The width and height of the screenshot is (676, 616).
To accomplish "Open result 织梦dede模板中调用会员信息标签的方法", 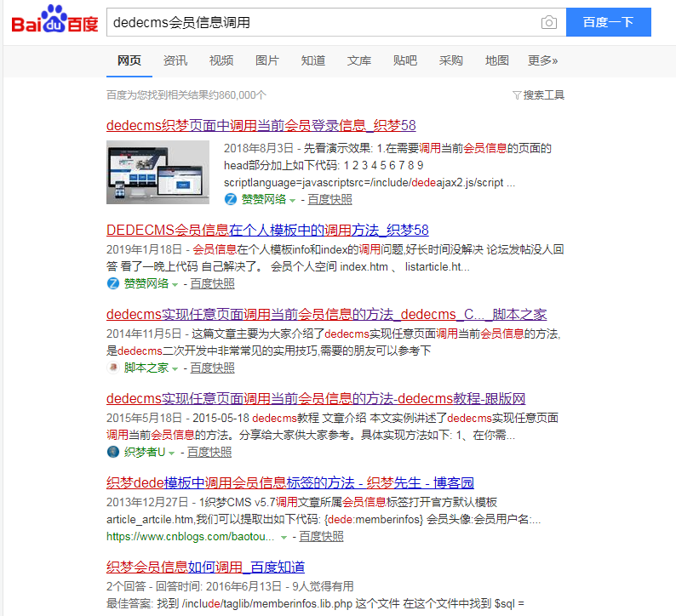I will click(x=290, y=483).
